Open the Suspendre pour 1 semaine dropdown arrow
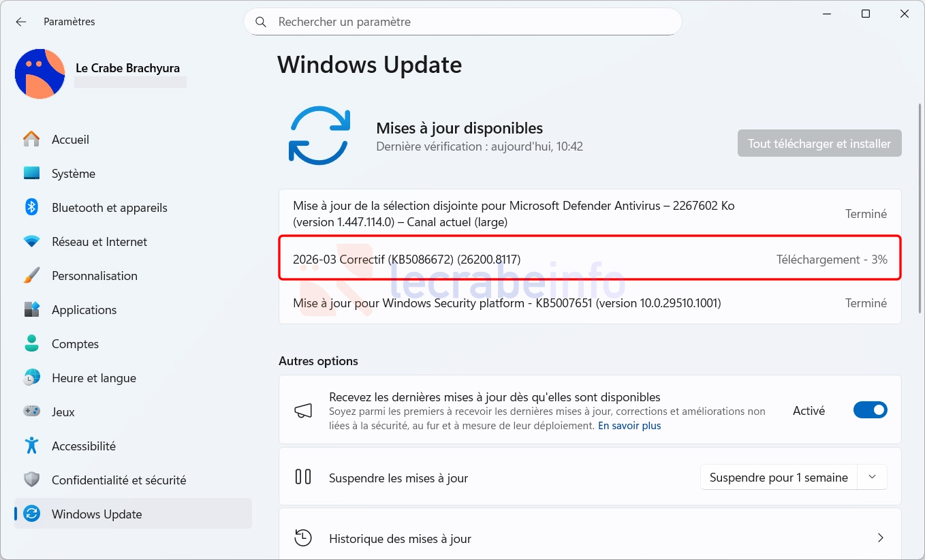925x560 pixels. 872,478
